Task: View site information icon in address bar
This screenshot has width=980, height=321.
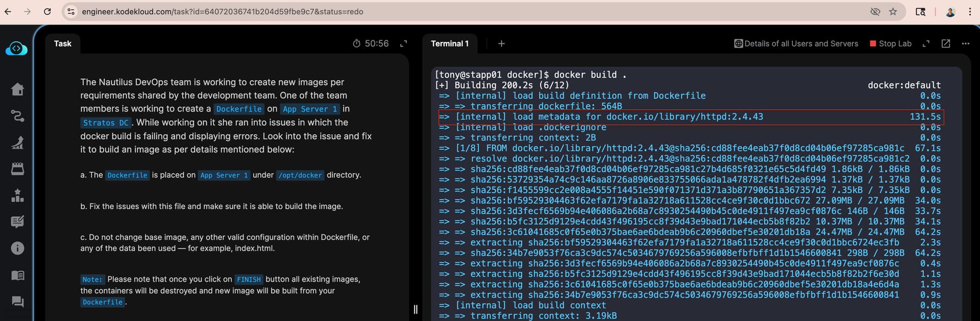Action: (71, 11)
